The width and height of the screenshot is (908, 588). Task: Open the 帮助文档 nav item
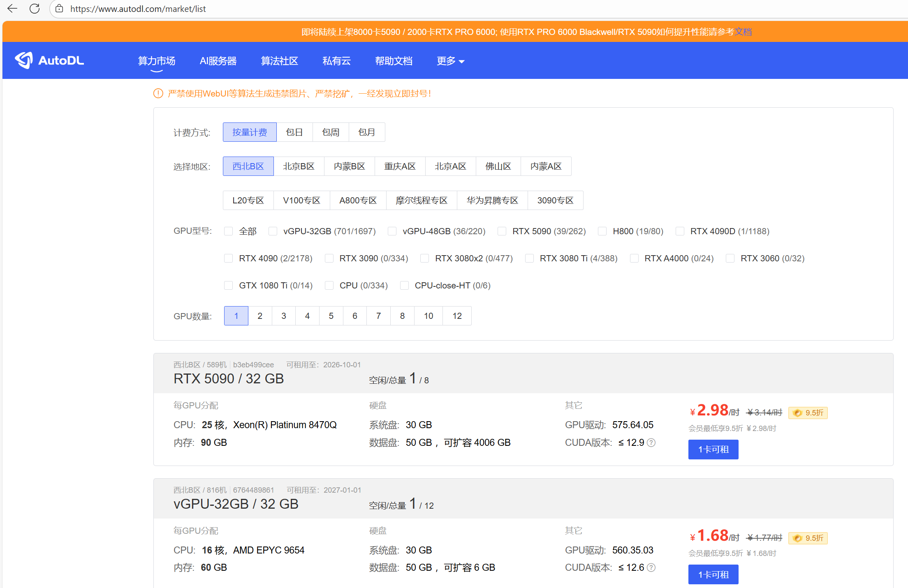click(394, 61)
